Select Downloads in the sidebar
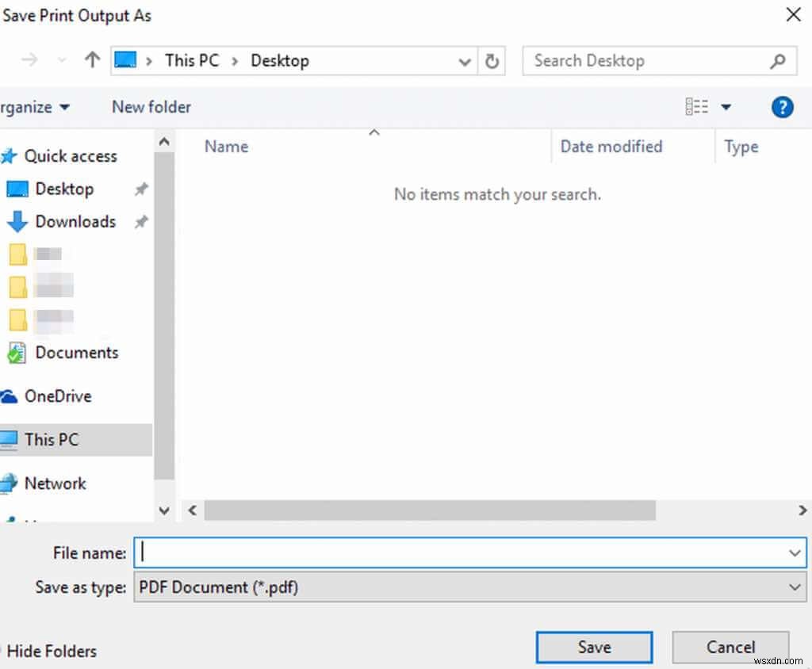This screenshot has height=669, width=812. pos(75,222)
